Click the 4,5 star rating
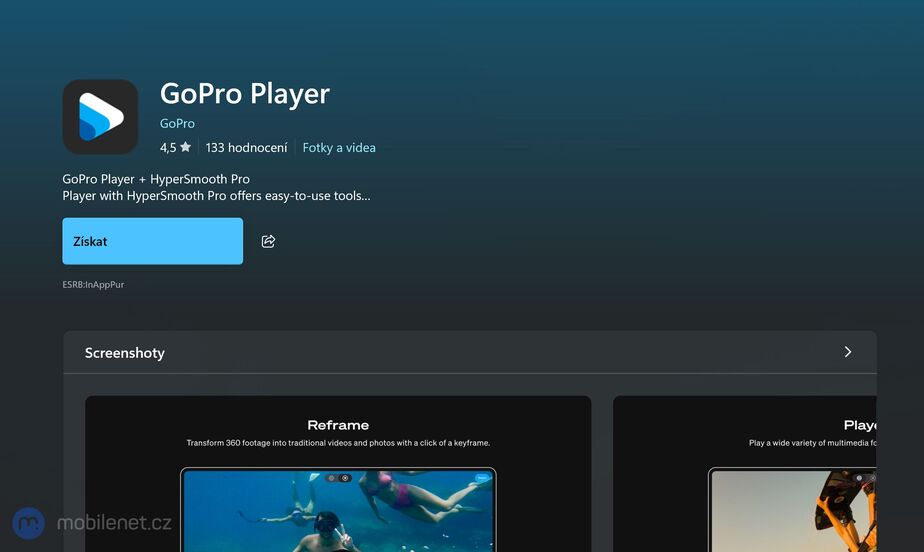This screenshot has width=924, height=552. 175,147
